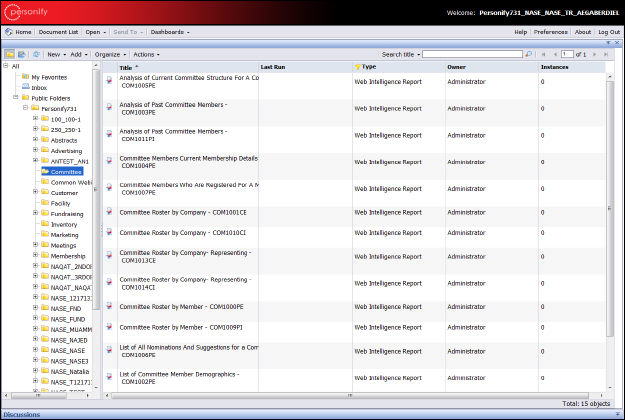Click the My Favorites folder icon
Screen dimensions: 625x420
coord(25,76)
